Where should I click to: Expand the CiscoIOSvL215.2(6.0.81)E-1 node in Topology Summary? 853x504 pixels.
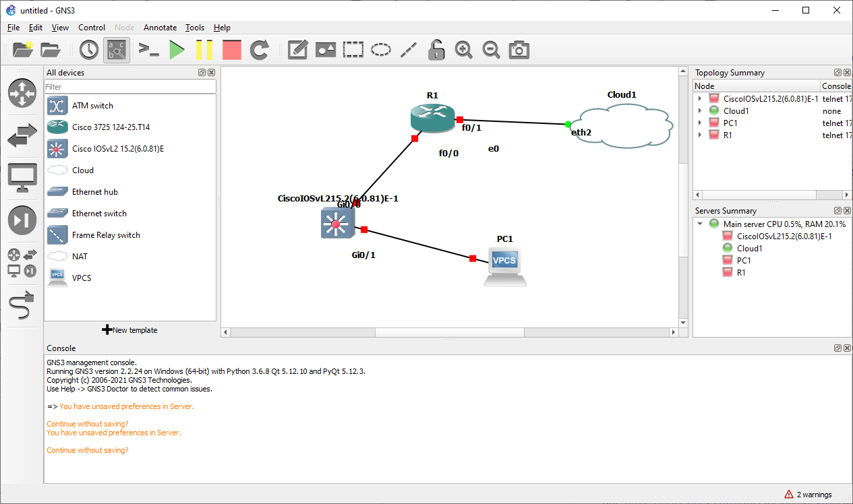(x=700, y=98)
